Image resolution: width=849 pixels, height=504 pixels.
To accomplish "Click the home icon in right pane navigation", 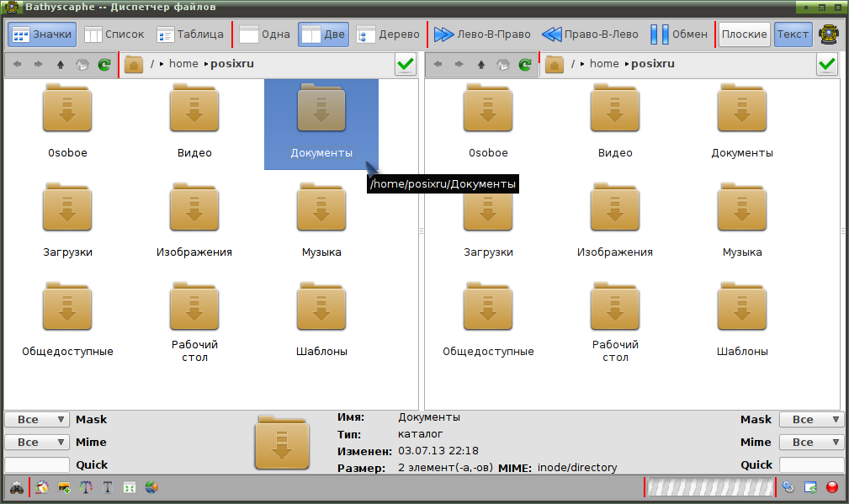I will coord(502,65).
